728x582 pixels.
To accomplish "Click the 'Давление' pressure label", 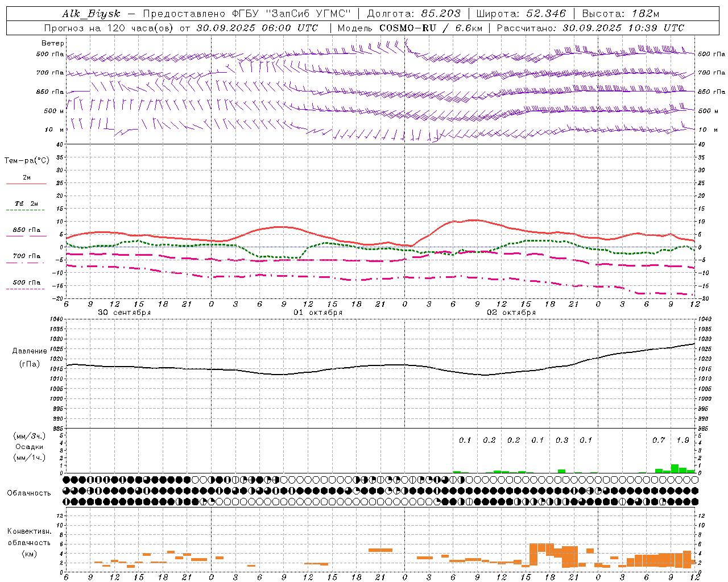I will tap(30, 351).
